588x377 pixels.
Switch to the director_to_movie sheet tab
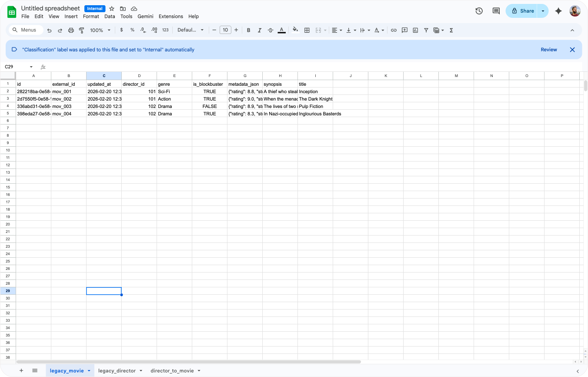click(172, 371)
